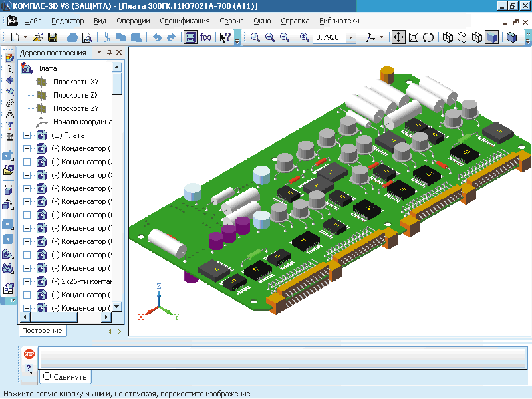Expand the first Конденсатор node below (ф) Плата

tap(27, 148)
